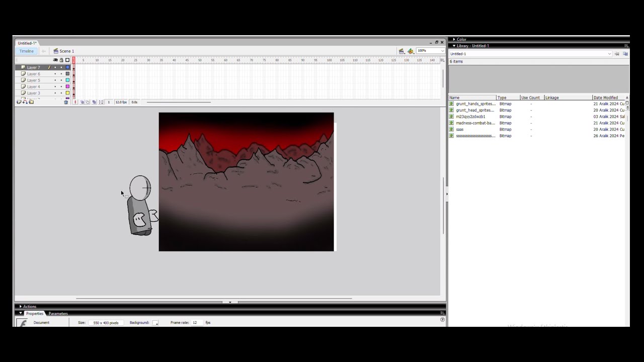This screenshot has height=362, width=644.
Task: Click Edit Multiple Frames button
Action: click(94, 102)
